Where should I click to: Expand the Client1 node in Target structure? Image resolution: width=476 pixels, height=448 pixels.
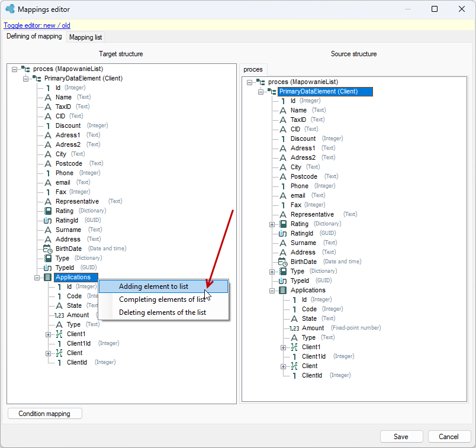point(49,334)
